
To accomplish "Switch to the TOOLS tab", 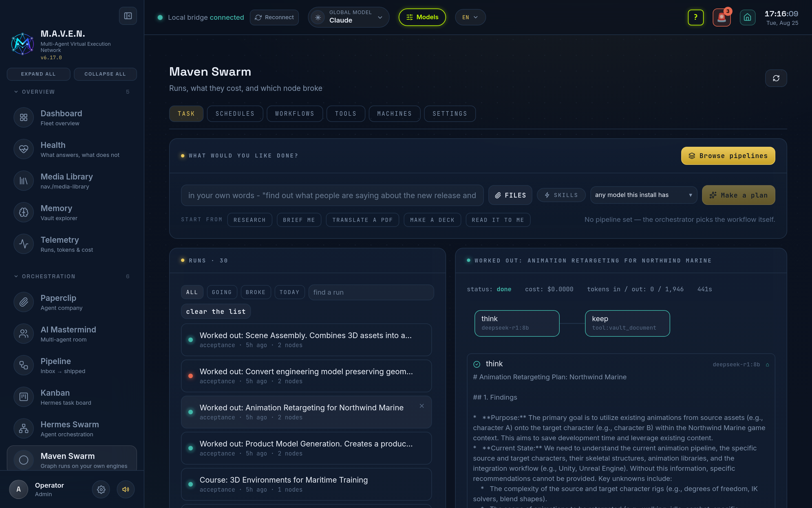I will click(346, 113).
